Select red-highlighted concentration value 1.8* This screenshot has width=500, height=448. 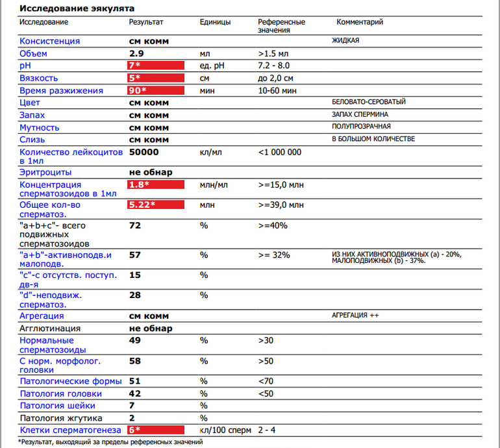point(156,185)
